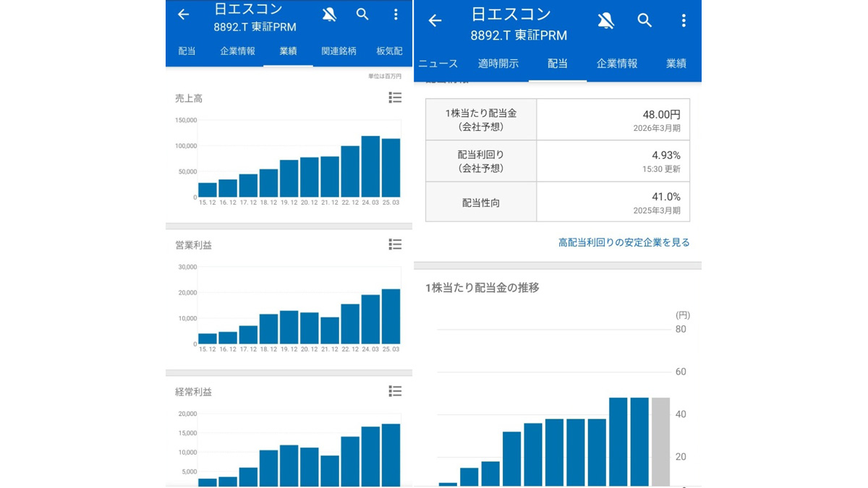Open 企業情報 tab in left panel
The image size is (868, 488).
coord(237,51)
